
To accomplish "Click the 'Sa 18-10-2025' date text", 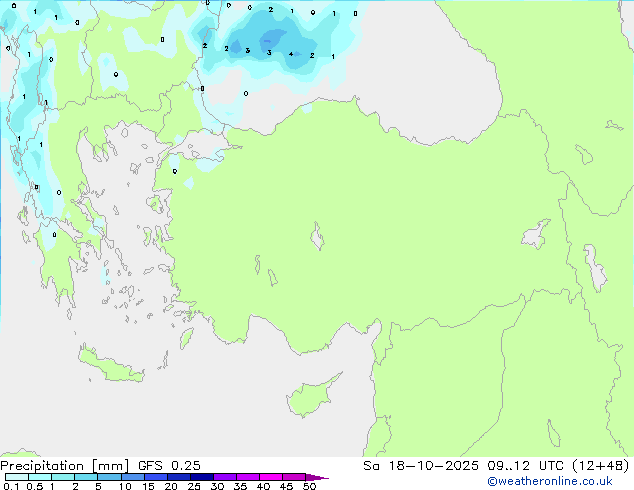I will (x=421, y=466).
